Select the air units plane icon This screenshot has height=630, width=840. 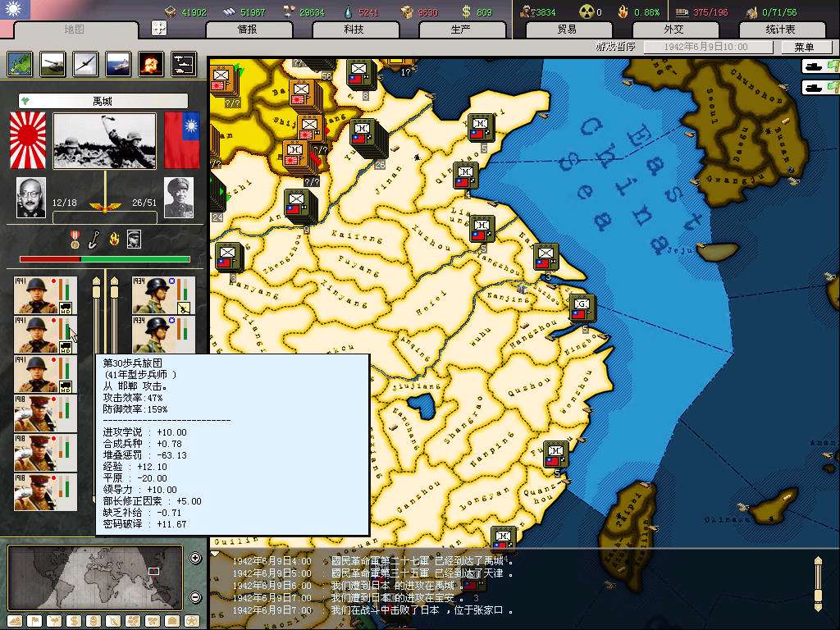85,64
